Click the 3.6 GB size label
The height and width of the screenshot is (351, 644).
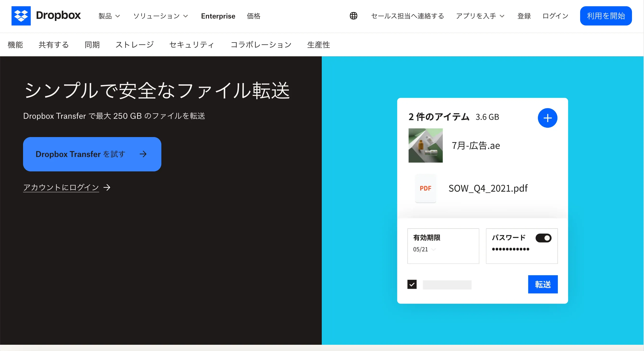click(487, 117)
